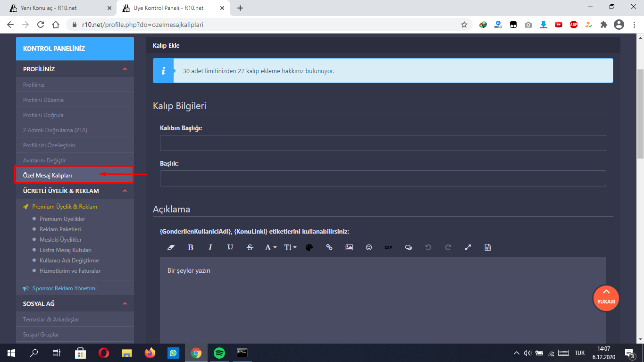Open Reklam Paketleri sub-item
Screen dimensions: 644x362
pos(60,229)
